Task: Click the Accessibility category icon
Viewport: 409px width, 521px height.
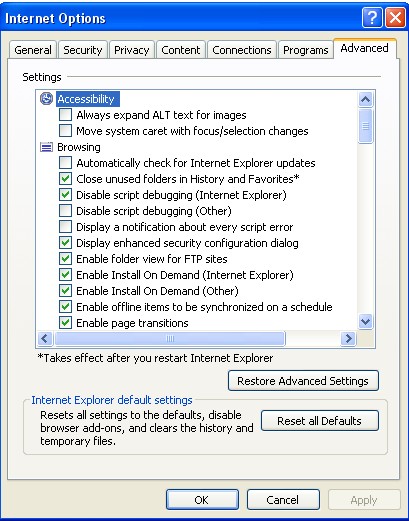Action: pos(46,99)
